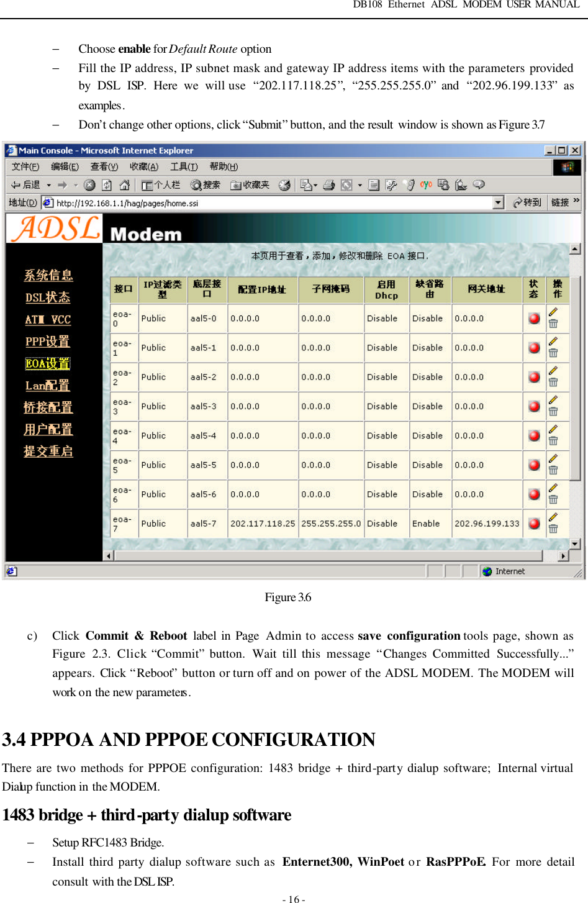Expand the Links (链接) toolbar chevron

(x=576, y=201)
